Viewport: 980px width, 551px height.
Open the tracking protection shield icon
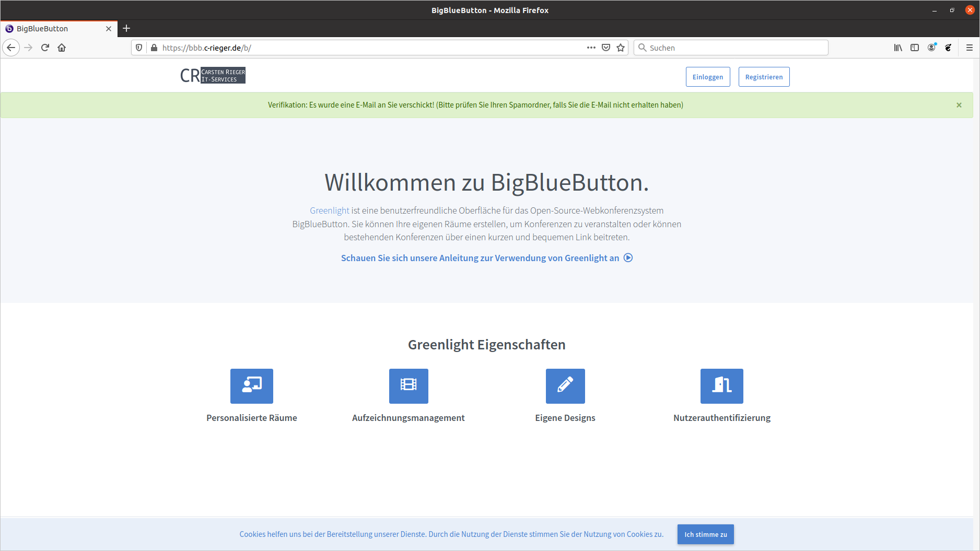pos(139,48)
